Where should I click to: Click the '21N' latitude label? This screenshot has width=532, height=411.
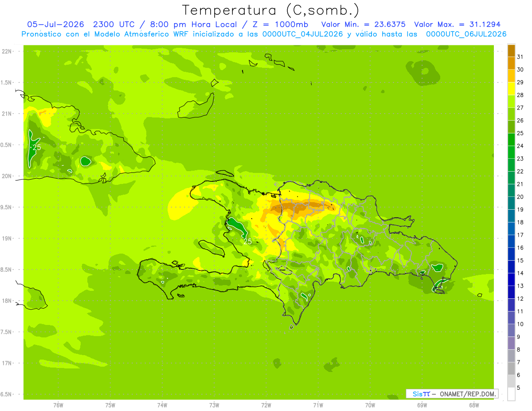pyautogui.click(x=7, y=114)
